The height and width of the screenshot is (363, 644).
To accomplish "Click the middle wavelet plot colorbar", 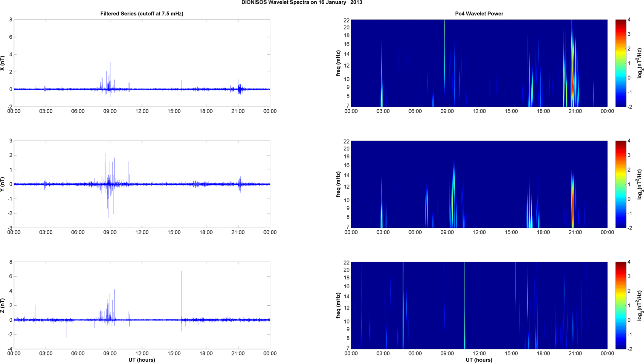I will [621, 184].
